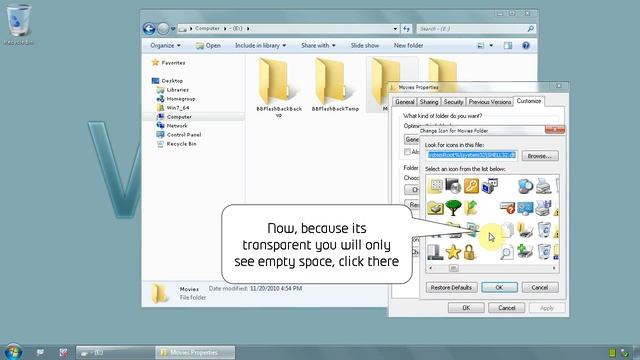Select the computer tower server icon
Viewport: 640px width, 360px height.
tap(435, 252)
